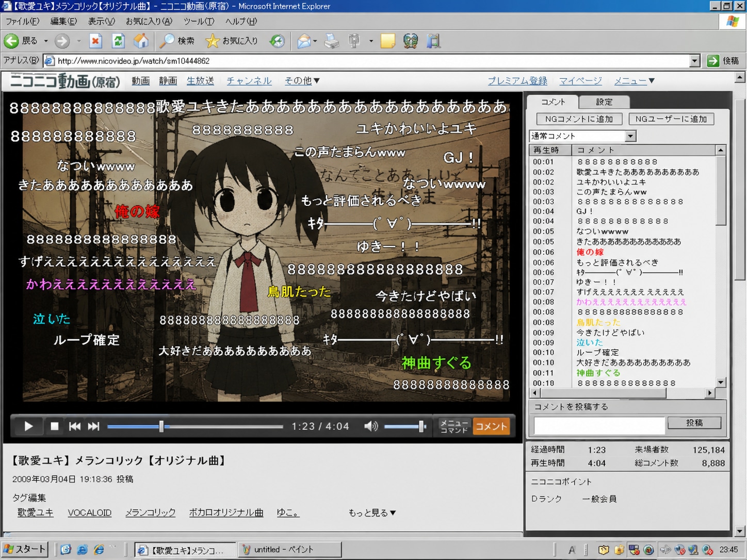Open the Search (検索) toolbar button

click(x=177, y=41)
